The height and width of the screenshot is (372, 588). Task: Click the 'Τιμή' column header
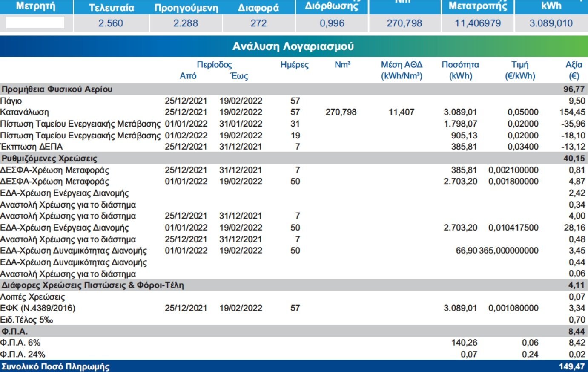(x=520, y=65)
